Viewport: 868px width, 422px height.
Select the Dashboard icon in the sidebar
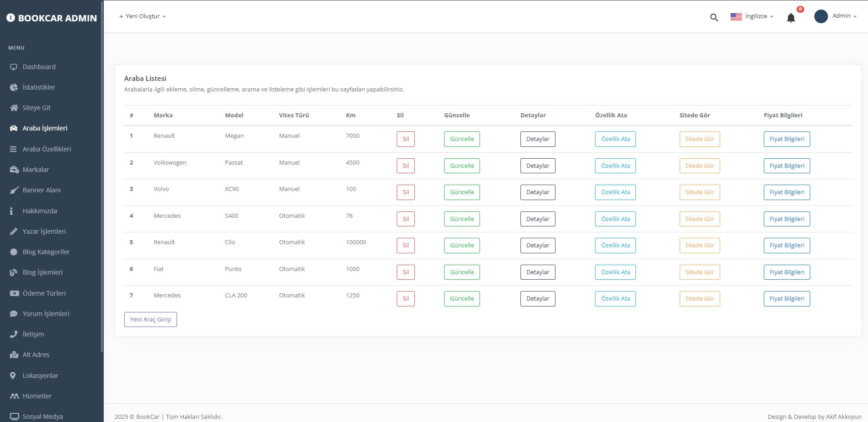pos(14,66)
